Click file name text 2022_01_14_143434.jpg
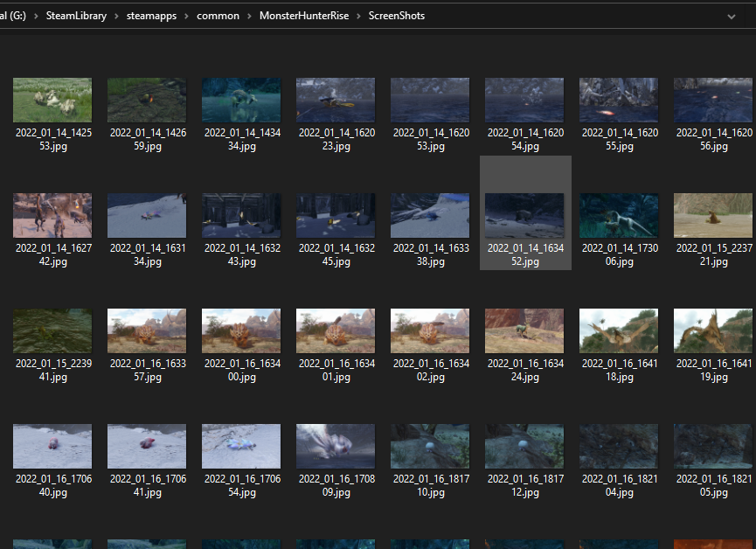756x549 pixels. click(242, 139)
